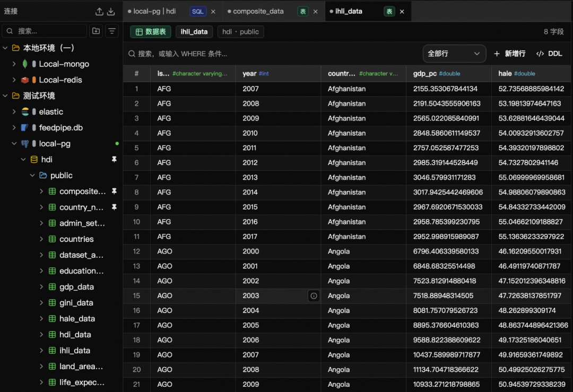The width and height of the screenshot is (573, 392).
Task: Open the dataset_a table
Action: click(82, 255)
